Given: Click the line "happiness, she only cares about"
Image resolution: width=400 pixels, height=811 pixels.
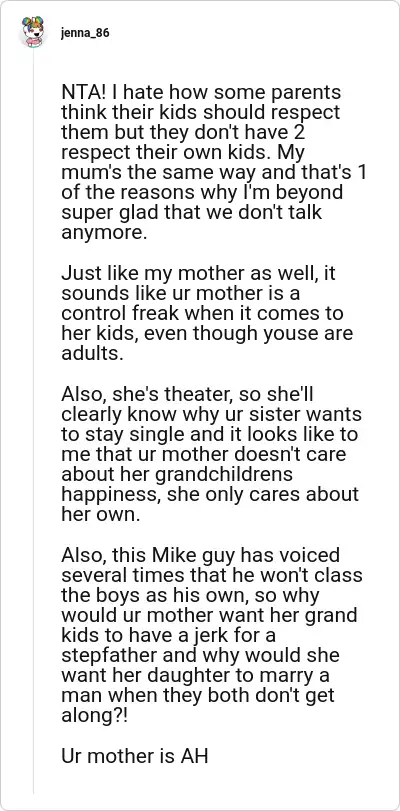Looking at the screenshot, I should (210, 493).
